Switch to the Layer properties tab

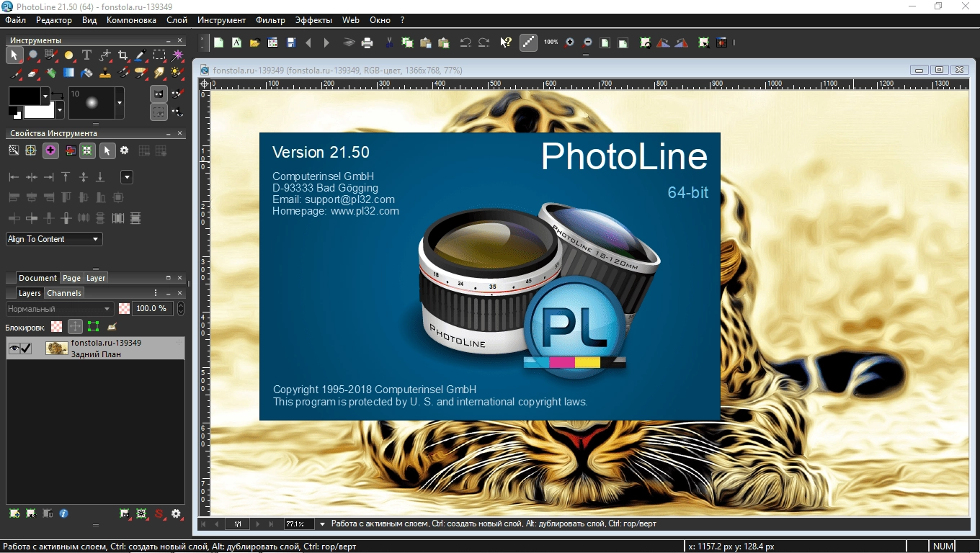[96, 278]
